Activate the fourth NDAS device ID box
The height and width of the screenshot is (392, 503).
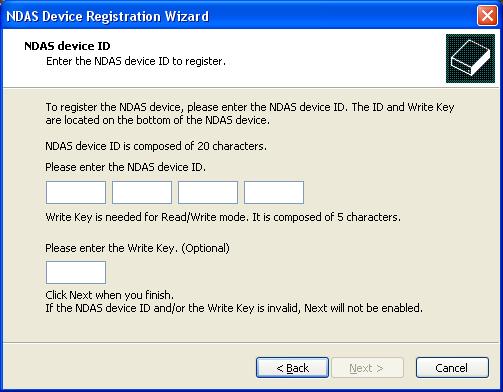point(274,192)
